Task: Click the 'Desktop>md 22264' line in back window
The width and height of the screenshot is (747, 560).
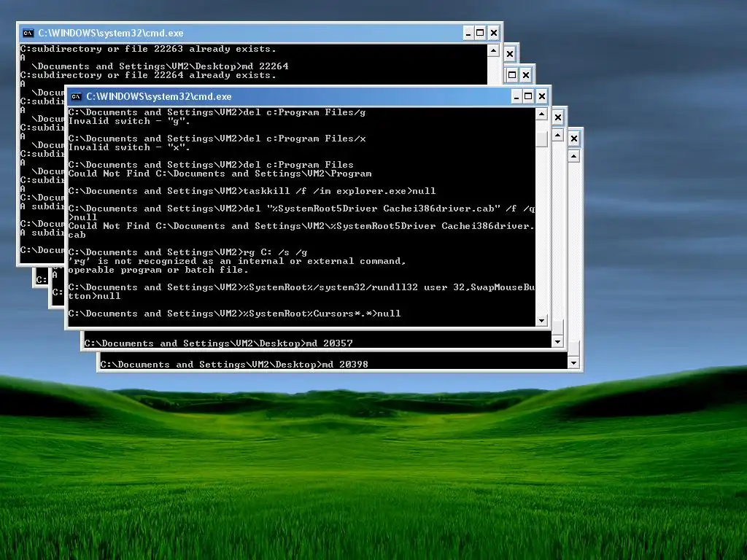Action: click(x=160, y=66)
